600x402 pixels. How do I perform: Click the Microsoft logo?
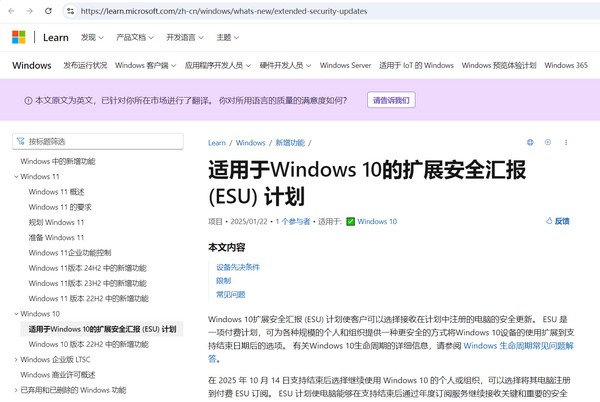click(x=19, y=37)
